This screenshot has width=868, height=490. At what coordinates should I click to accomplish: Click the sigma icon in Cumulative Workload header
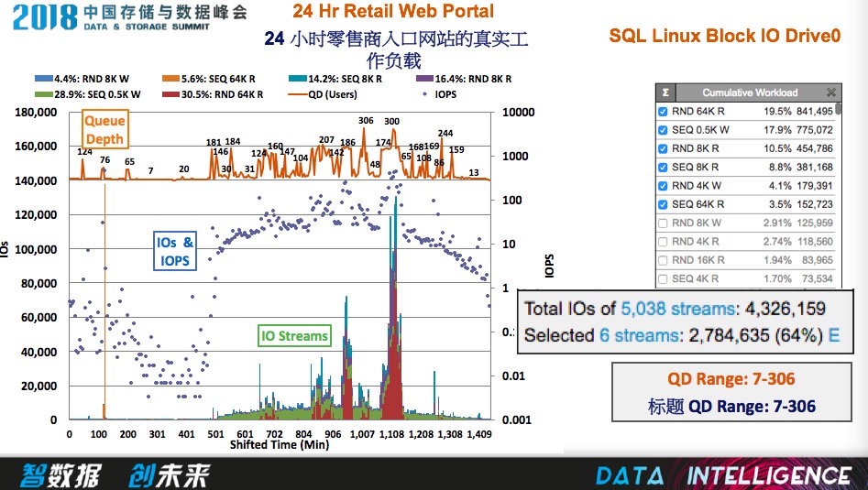[665, 93]
